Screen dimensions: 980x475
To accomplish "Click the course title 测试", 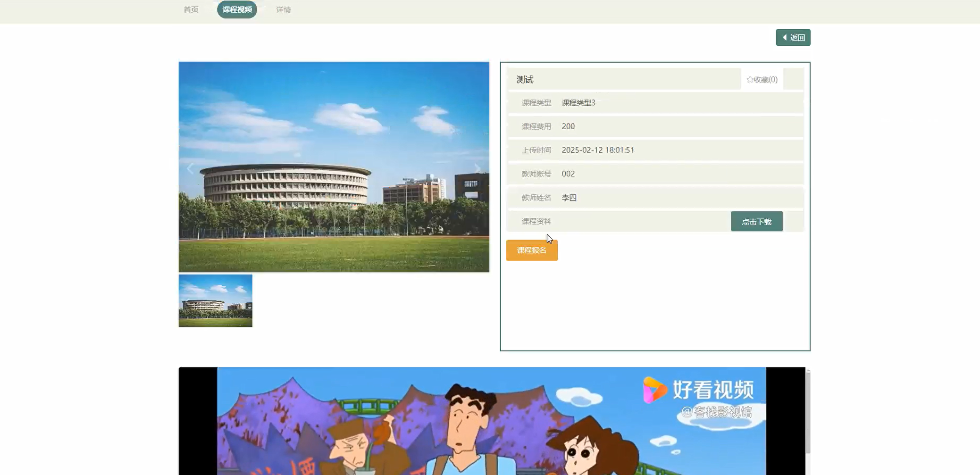I will tap(524, 79).
